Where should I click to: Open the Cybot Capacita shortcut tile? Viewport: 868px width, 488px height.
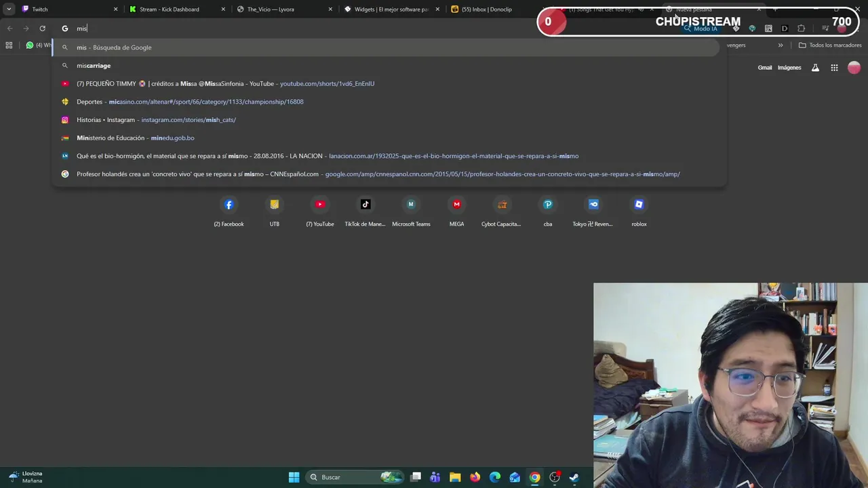click(x=502, y=210)
